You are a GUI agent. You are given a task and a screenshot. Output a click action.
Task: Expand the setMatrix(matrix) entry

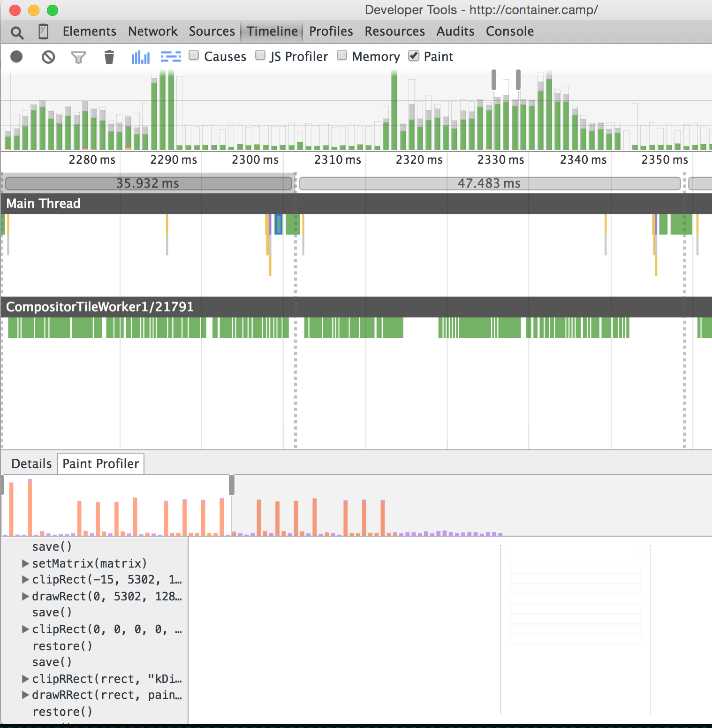pos(25,563)
